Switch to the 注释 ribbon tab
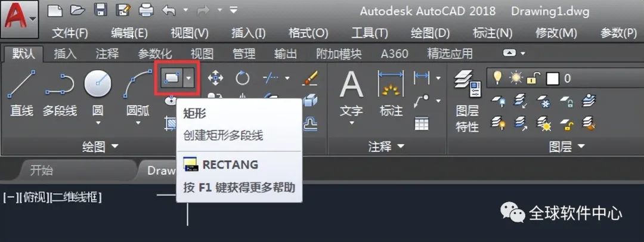The height and width of the screenshot is (242, 644). pos(107,54)
